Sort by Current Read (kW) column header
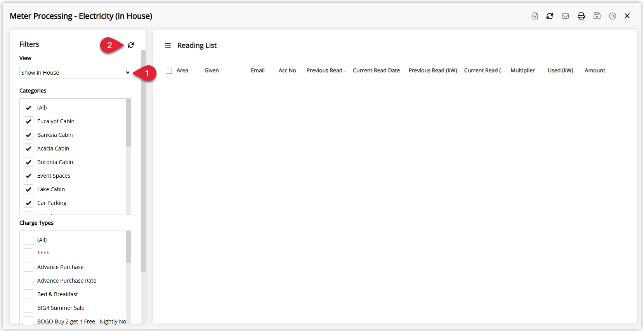The width and height of the screenshot is (644, 332). point(484,70)
